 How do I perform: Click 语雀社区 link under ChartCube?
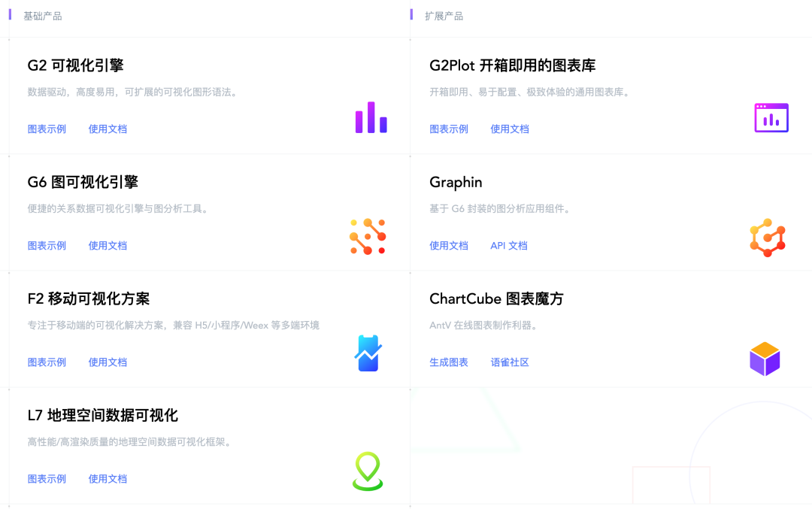(x=510, y=362)
